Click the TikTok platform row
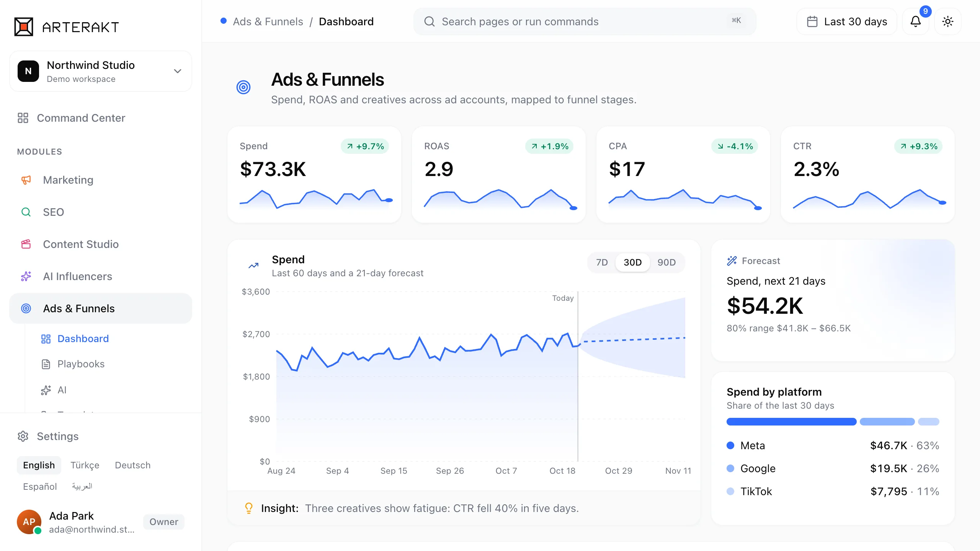Image resolution: width=980 pixels, height=551 pixels. (833, 491)
